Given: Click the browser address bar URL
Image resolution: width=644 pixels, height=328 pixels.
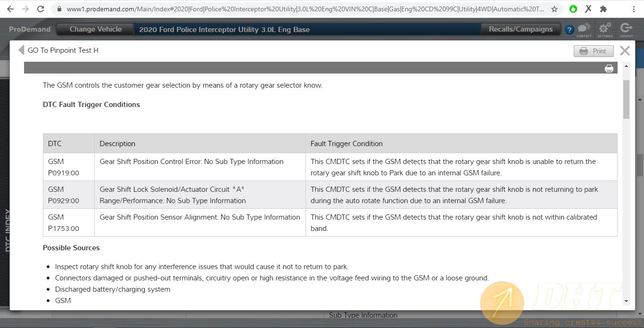Looking at the screenshot, I should 302,9.
